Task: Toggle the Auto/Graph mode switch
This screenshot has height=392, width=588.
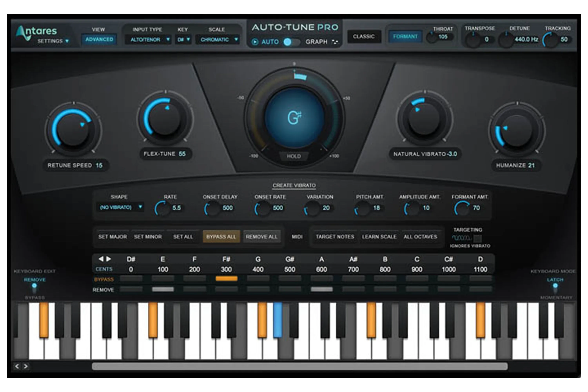Action: (291, 42)
